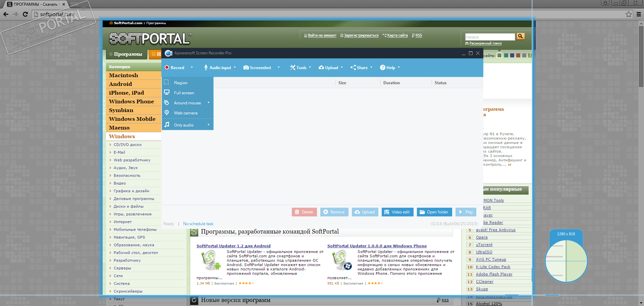Open the Screenshot dropdown arrow
This screenshot has width=644, height=306.
278,67
